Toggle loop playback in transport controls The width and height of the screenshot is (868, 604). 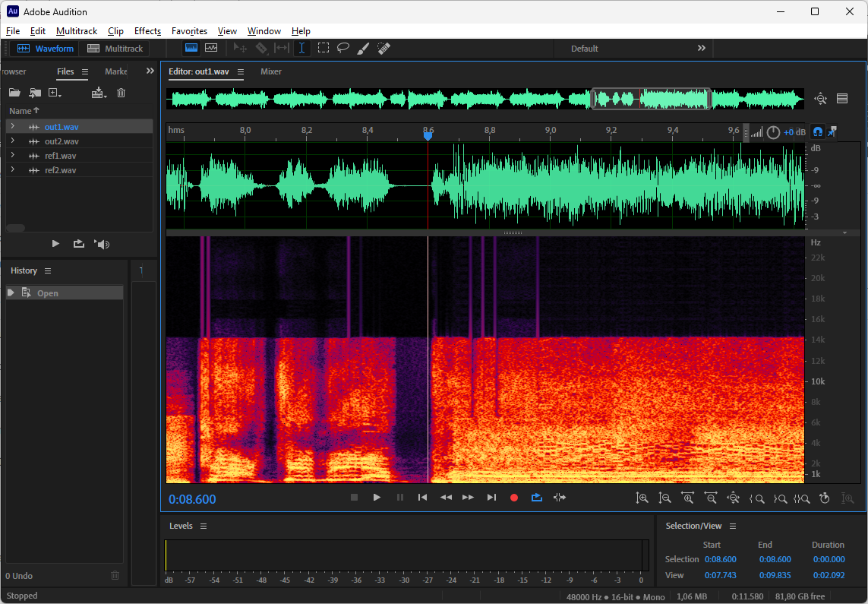pos(537,498)
